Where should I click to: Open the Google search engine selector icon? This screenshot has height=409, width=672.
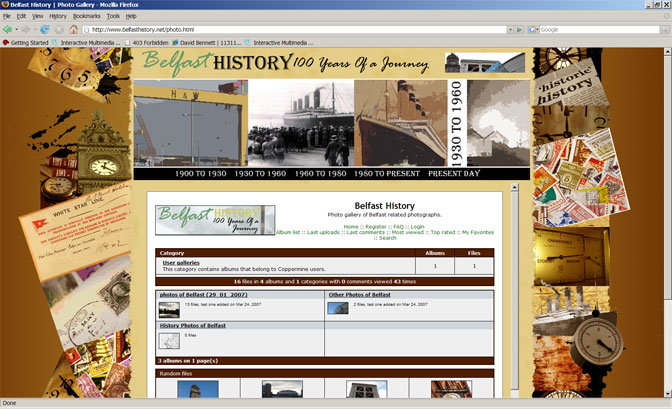point(533,30)
